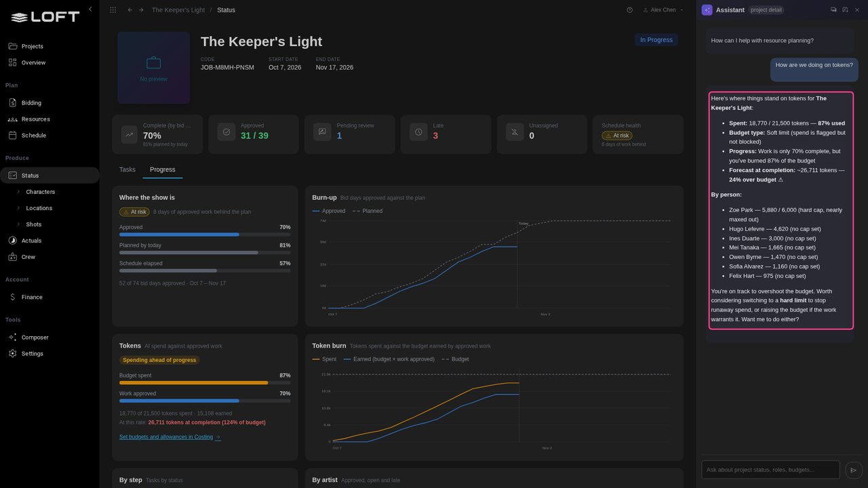Click the Budget spent progress bar
Viewport: 868px width, 488px height.
coord(205,383)
